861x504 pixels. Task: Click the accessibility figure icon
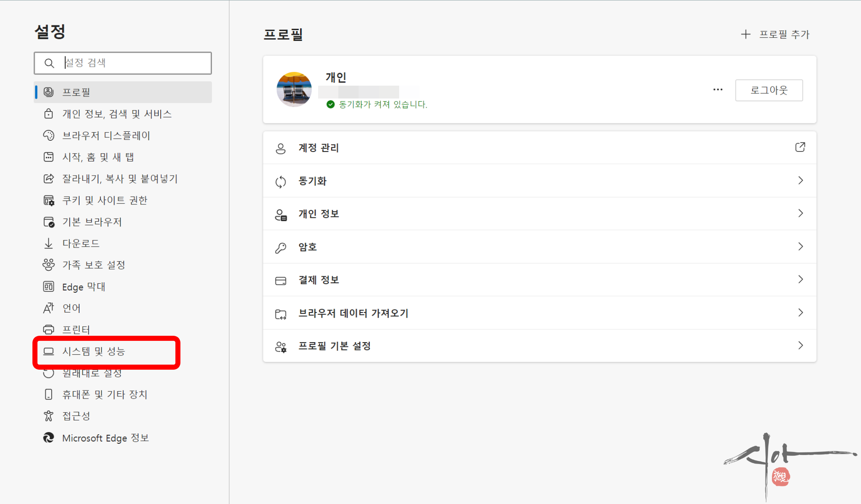click(49, 416)
